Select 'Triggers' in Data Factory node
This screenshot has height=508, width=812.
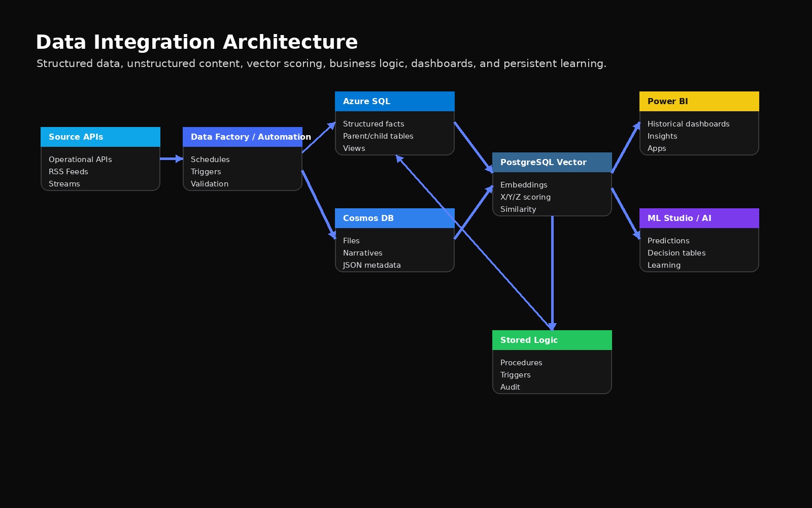(206, 172)
